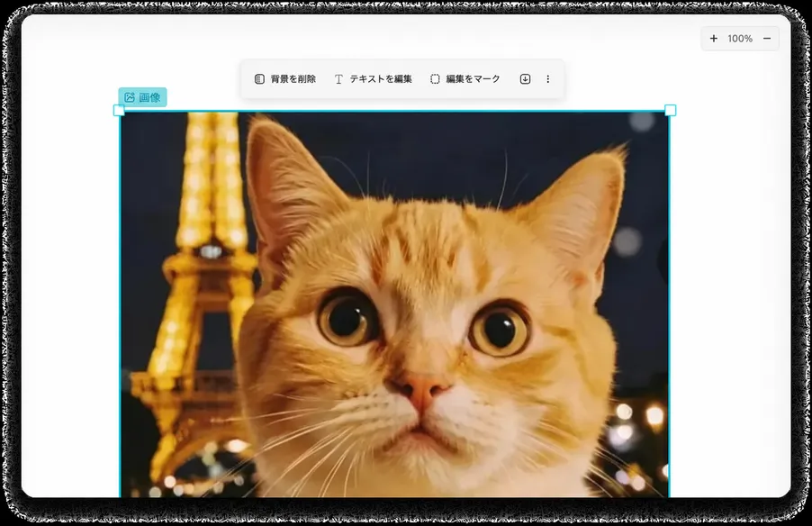Click the 画像 label tag text
This screenshot has height=526, width=812.
click(149, 97)
